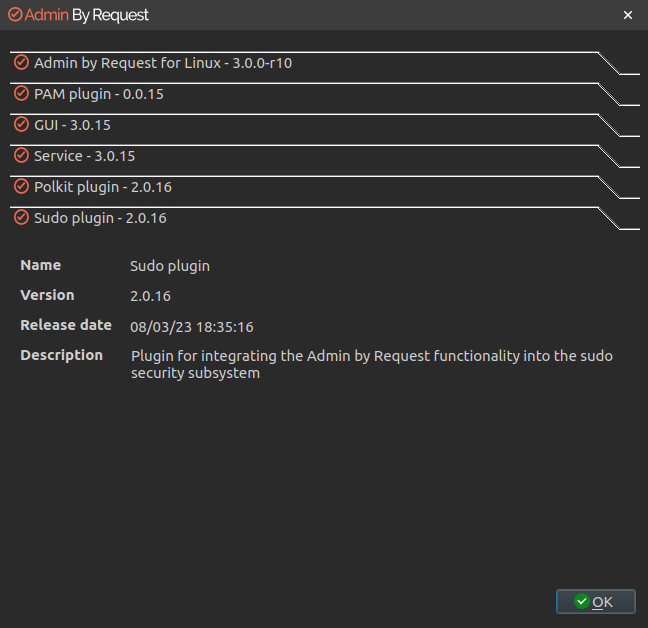Click the checkmark icon beside Polkit plugin
Screen dimensions: 648x628
pos(21,186)
